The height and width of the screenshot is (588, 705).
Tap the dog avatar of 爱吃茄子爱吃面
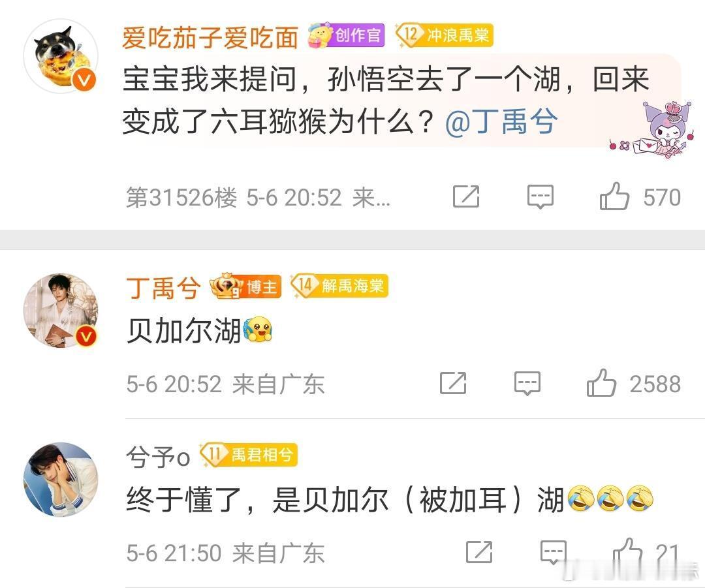(61, 56)
